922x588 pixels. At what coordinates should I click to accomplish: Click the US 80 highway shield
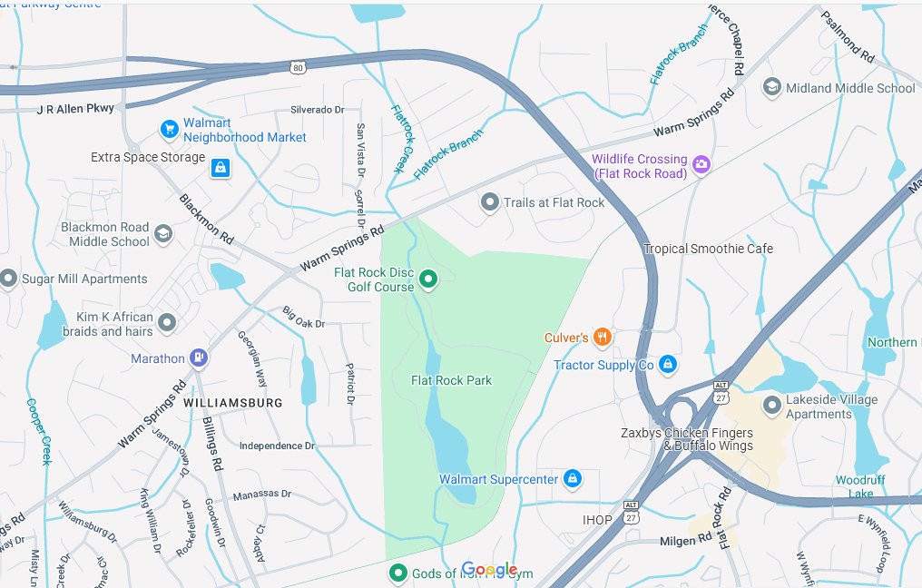click(x=299, y=68)
